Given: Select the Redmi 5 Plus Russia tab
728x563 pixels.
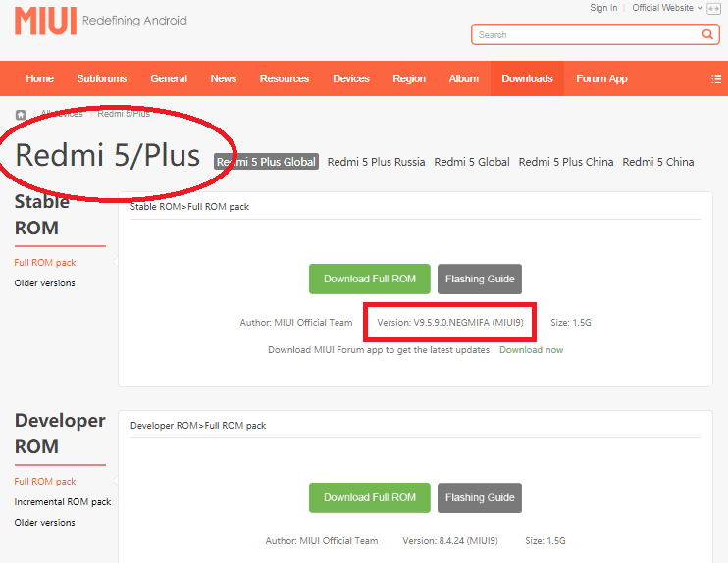Looking at the screenshot, I should pyautogui.click(x=376, y=162).
